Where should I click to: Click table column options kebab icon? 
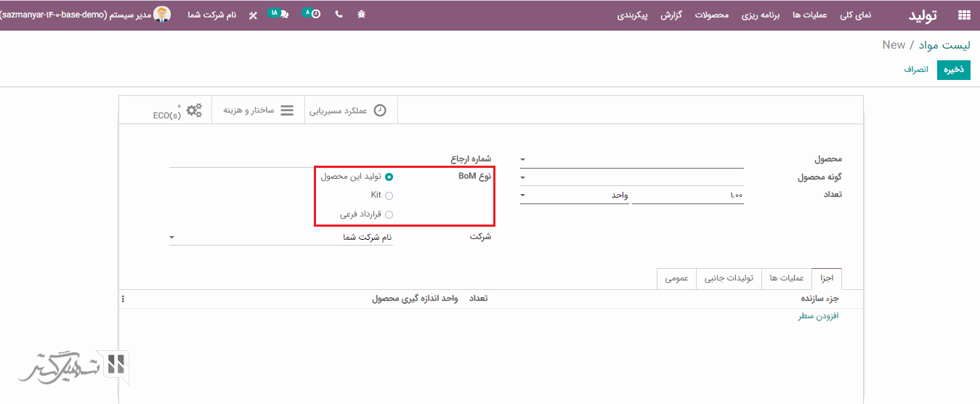(x=123, y=299)
